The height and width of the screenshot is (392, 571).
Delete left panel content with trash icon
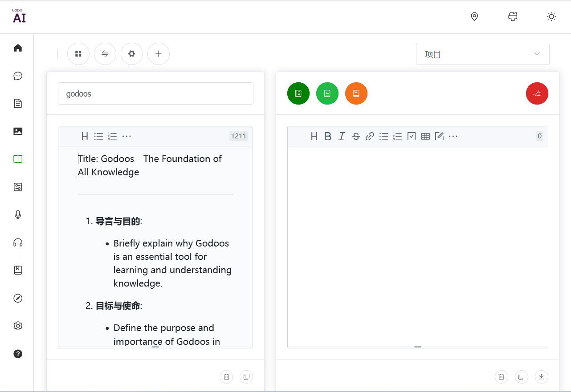click(x=226, y=377)
